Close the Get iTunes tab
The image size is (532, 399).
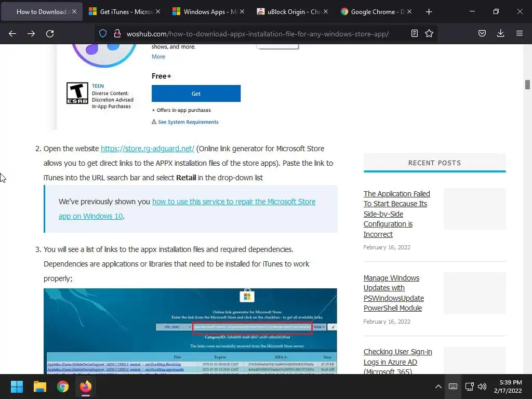pos(158,11)
